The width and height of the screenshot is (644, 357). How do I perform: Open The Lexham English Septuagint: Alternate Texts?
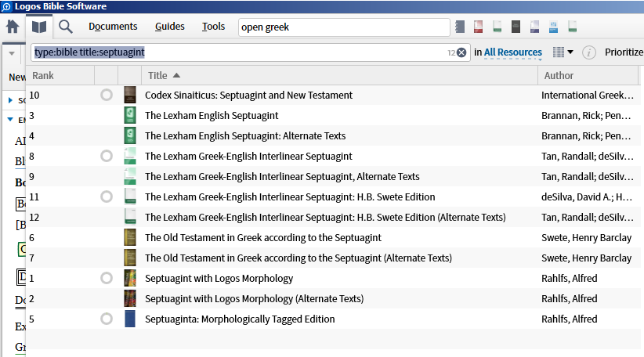coord(245,135)
